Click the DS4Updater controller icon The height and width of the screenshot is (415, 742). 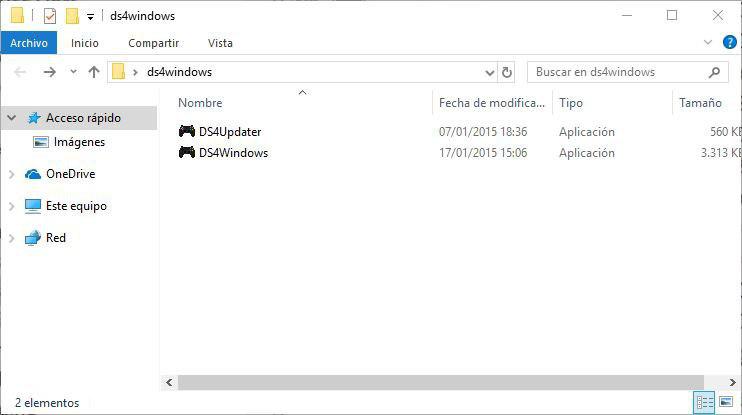pyautogui.click(x=187, y=132)
